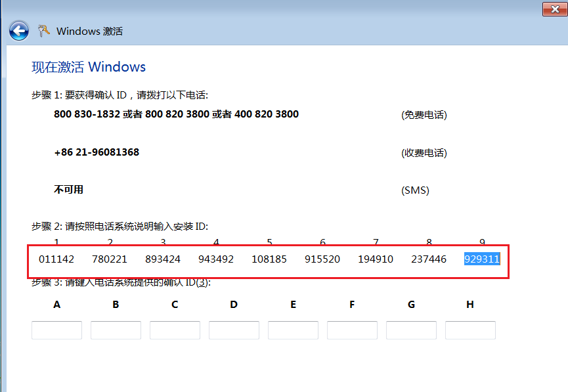Select installation ID group 108185
Viewport: 568px width, 392px height.
point(269,259)
